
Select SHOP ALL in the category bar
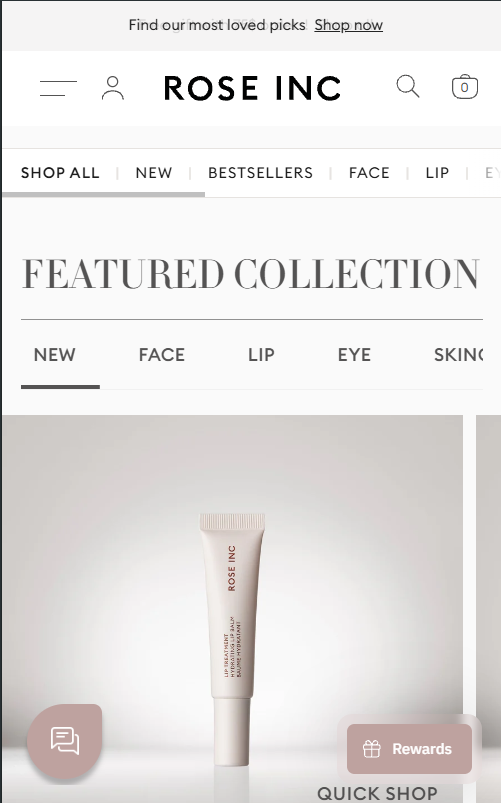[60, 173]
